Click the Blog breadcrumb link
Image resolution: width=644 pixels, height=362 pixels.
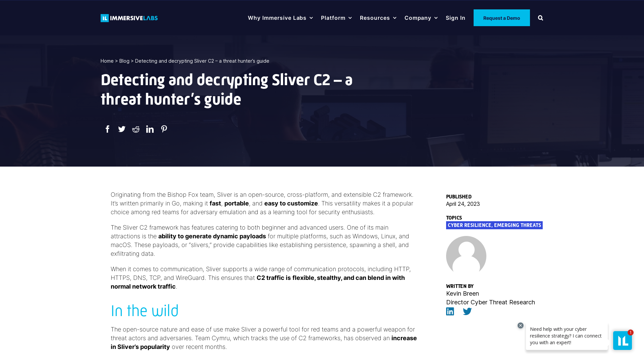click(124, 61)
